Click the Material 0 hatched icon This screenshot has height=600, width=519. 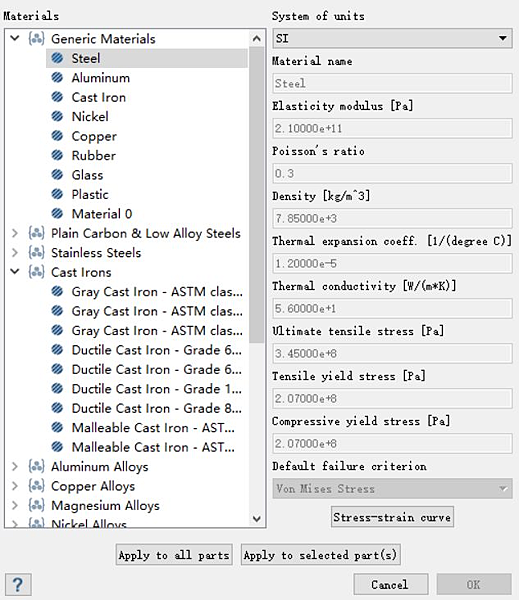(x=57, y=214)
